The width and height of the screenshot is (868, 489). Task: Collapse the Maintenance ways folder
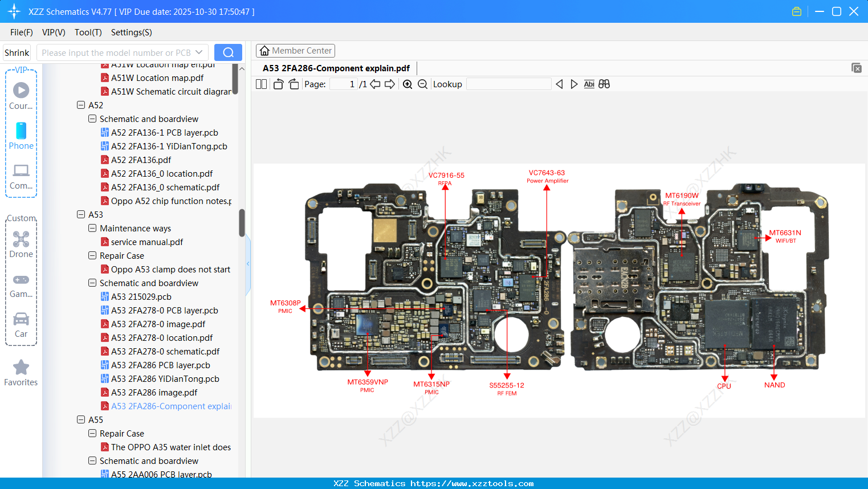click(92, 229)
